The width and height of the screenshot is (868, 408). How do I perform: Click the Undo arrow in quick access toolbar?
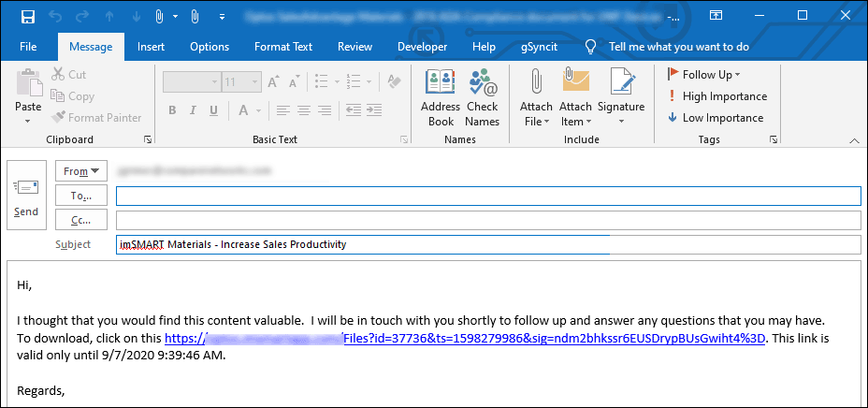pos(55,17)
